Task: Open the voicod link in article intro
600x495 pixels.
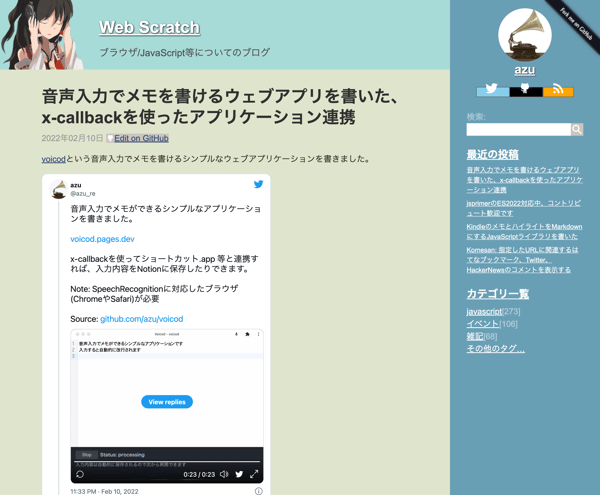Action: [54, 159]
